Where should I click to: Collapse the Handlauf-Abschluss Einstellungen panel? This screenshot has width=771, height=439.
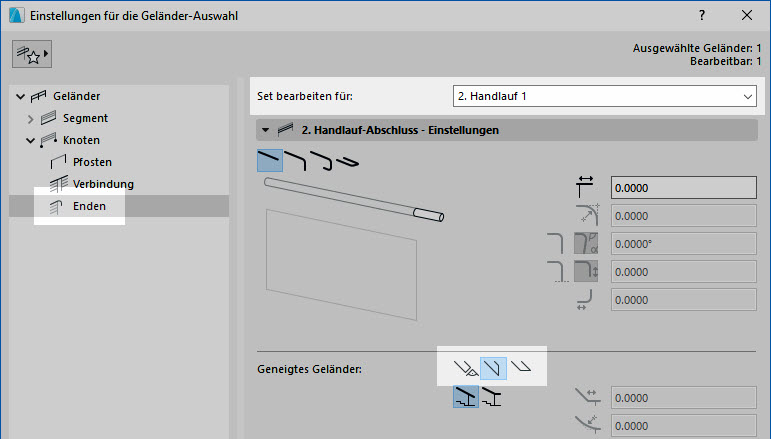pyautogui.click(x=266, y=130)
